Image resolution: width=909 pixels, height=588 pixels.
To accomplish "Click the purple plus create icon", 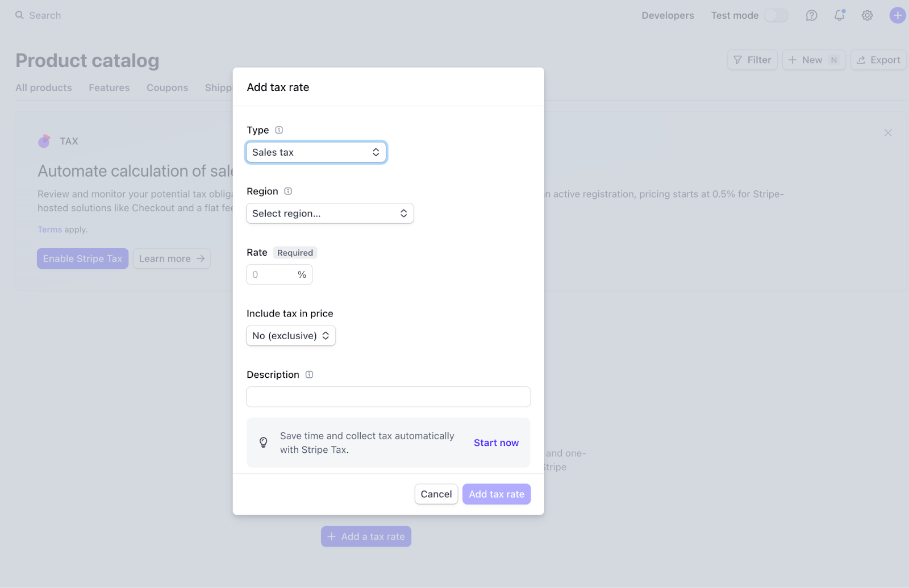I will (x=898, y=15).
